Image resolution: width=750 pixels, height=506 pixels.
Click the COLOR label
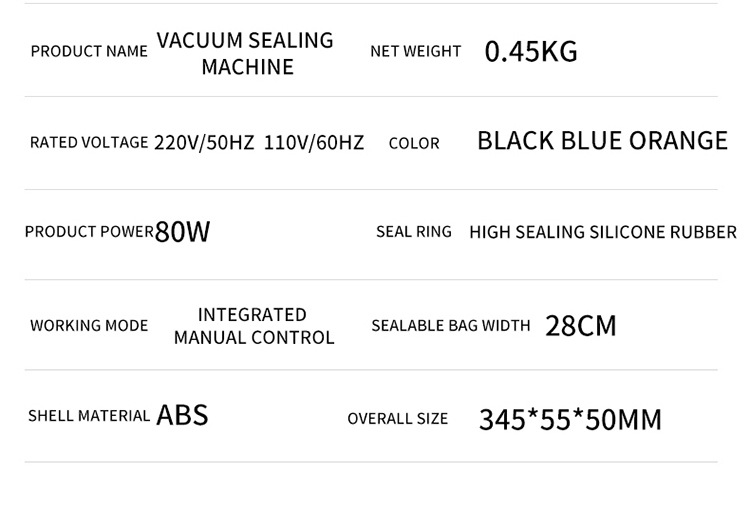pos(414,144)
